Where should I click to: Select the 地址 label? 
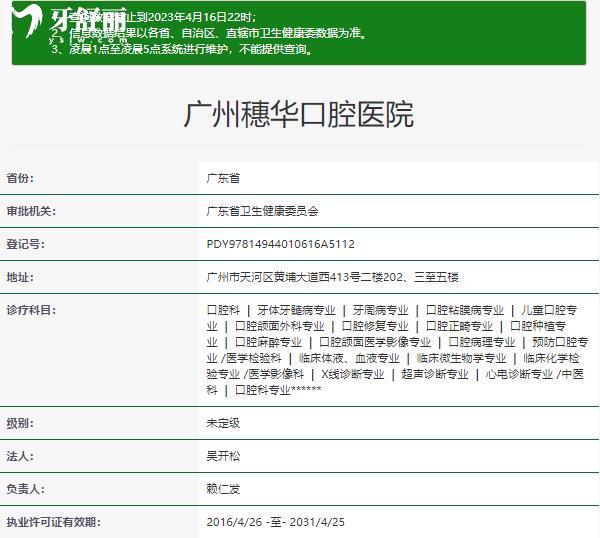(x=20, y=277)
